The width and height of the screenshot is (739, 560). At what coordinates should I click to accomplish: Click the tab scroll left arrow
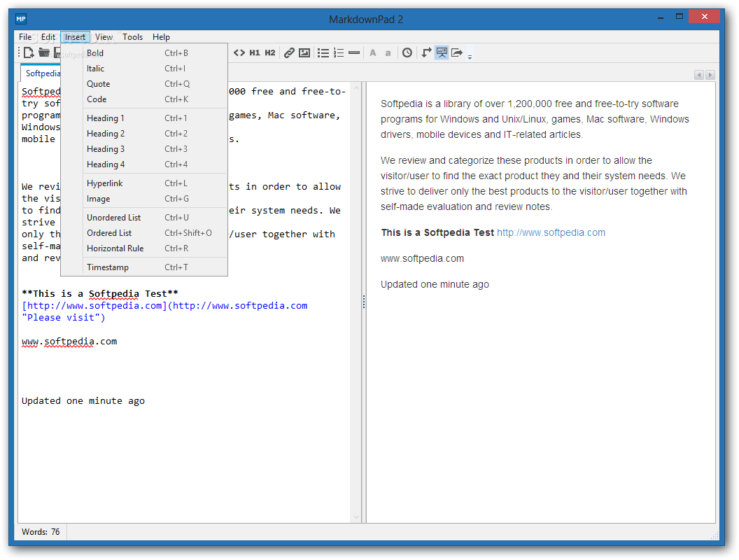699,75
